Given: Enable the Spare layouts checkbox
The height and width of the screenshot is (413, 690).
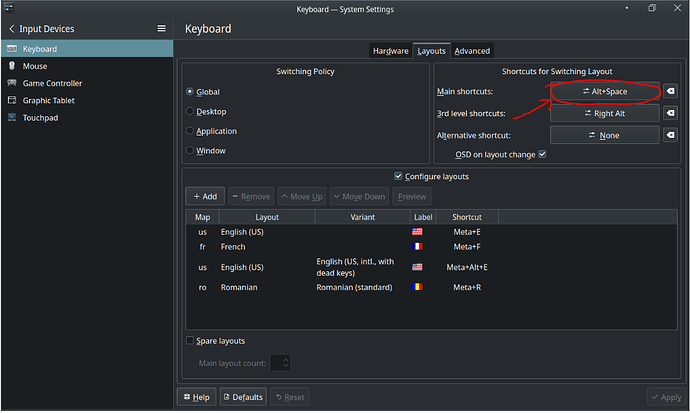Looking at the screenshot, I should pos(191,341).
